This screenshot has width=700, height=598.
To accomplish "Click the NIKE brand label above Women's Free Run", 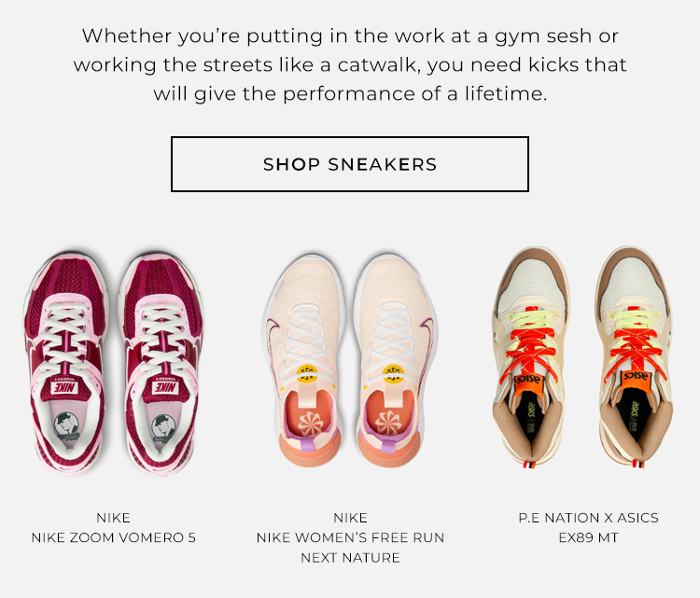I will point(350,518).
